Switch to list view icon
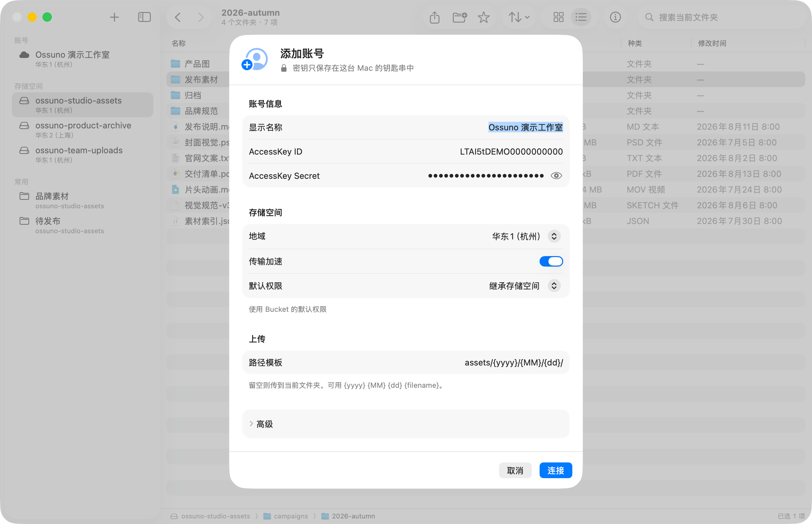 [x=581, y=17]
